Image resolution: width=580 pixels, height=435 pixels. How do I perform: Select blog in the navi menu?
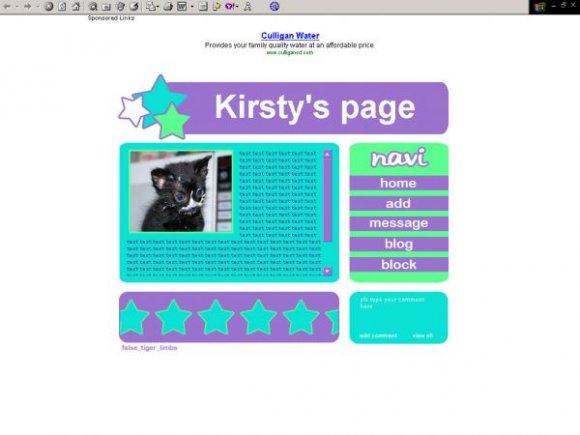(x=399, y=245)
